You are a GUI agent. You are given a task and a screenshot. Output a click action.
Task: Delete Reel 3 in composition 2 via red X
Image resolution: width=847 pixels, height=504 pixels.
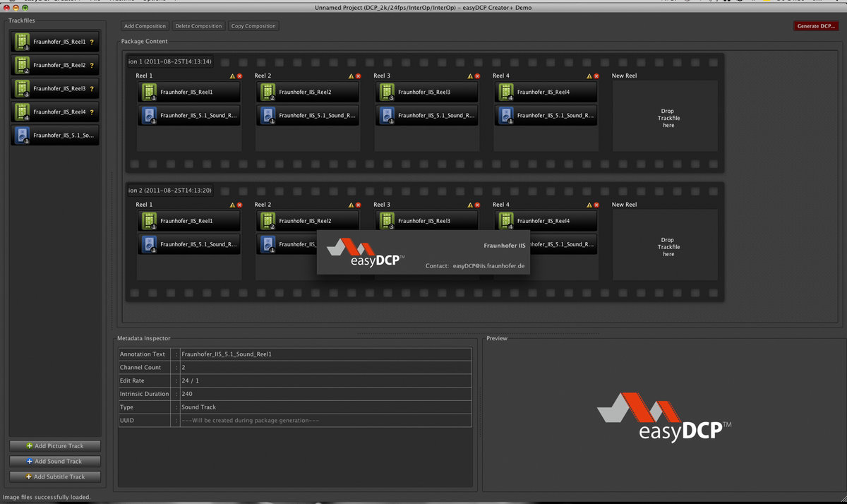pyautogui.click(x=477, y=205)
